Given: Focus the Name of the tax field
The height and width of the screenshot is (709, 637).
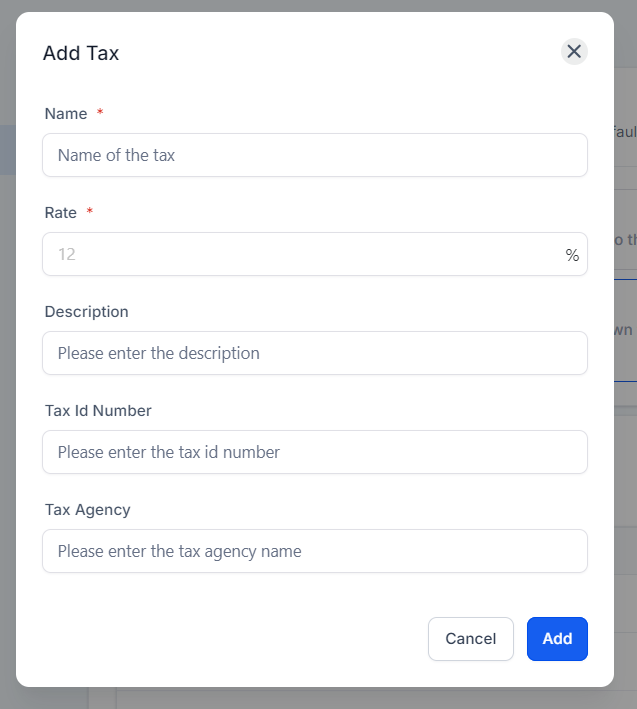Looking at the screenshot, I should pos(315,155).
